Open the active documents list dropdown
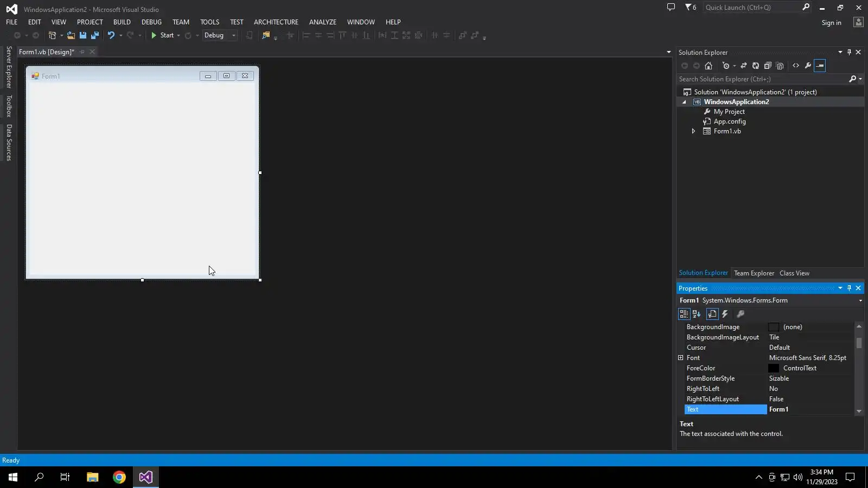The image size is (868, 488). point(668,52)
